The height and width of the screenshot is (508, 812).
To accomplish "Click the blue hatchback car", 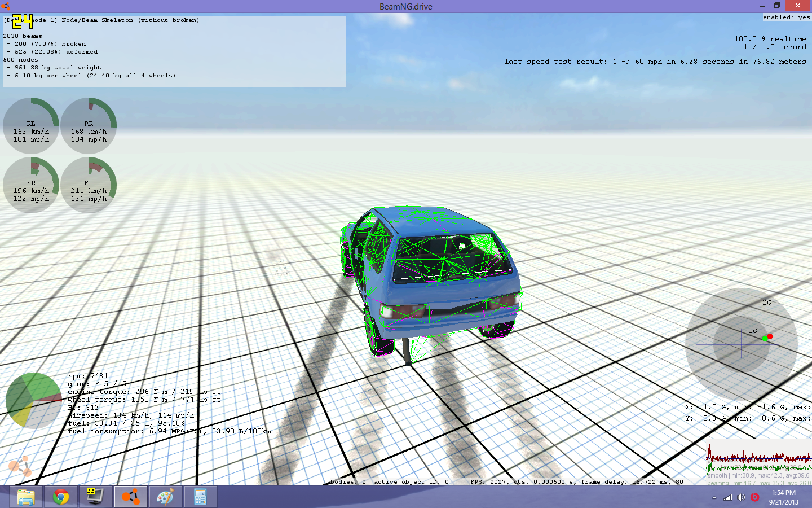I will click(431, 281).
